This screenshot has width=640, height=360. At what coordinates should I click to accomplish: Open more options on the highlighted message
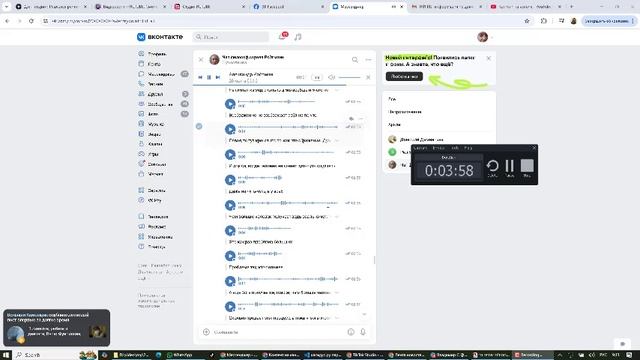coord(361,119)
